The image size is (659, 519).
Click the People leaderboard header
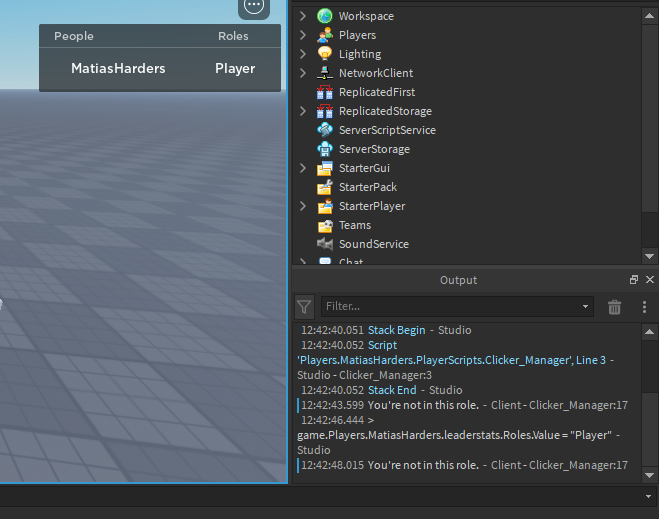tap(74, 36)
